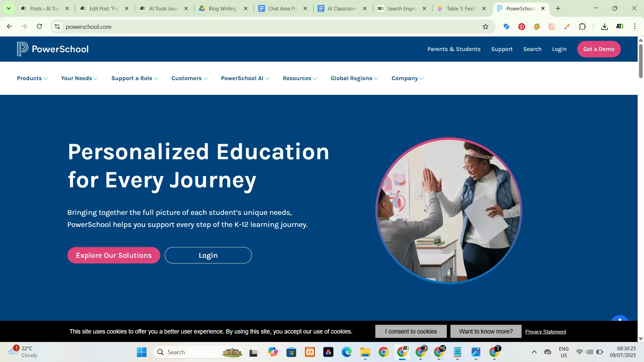Open Microsoft Edge from the taskbar
Viewport: 644px width, 362px height.
click(x=346, y=352)
